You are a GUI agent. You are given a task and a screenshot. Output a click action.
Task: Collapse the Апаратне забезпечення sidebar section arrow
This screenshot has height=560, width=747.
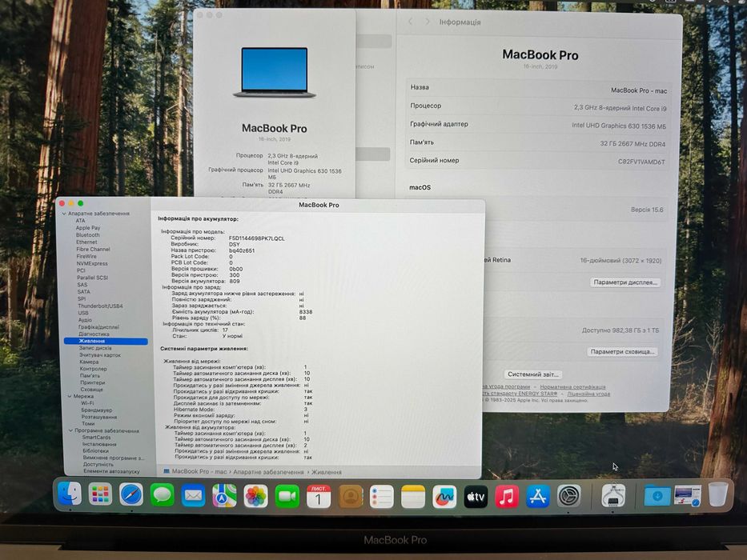(x=64, y=214)
